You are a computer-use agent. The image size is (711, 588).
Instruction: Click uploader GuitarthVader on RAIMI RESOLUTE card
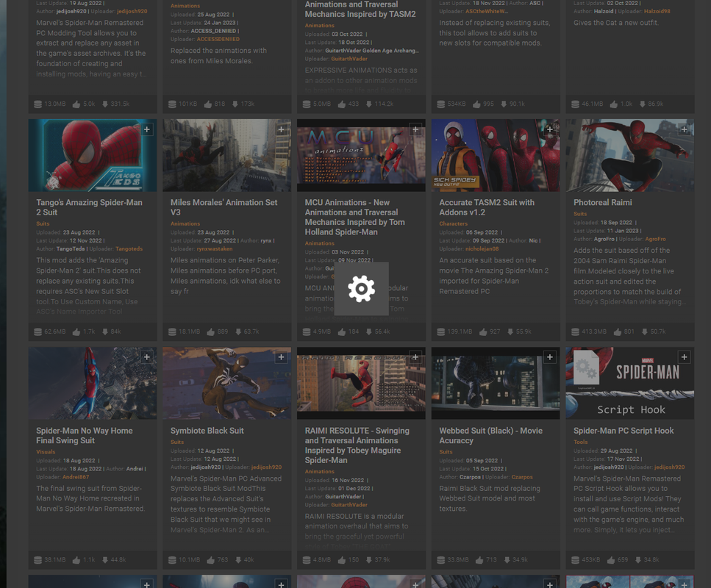point(349,505)
